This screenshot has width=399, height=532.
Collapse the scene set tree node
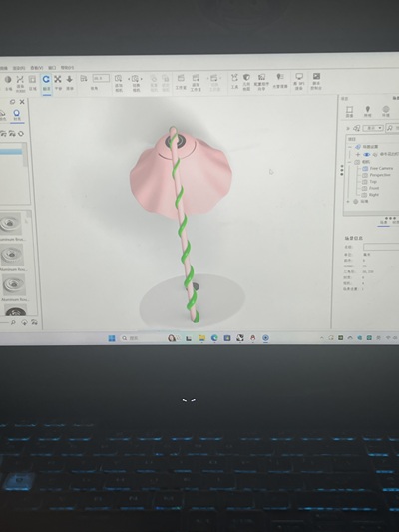tap(350, 147)
